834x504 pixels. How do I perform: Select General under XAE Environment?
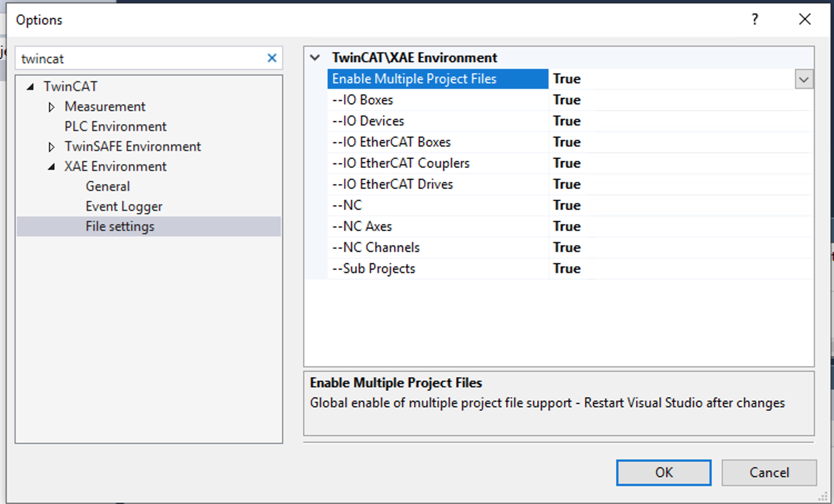(108, 186)
